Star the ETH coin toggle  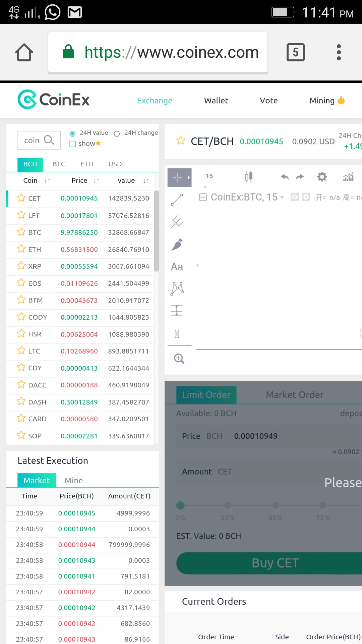[x=21, y=249]
